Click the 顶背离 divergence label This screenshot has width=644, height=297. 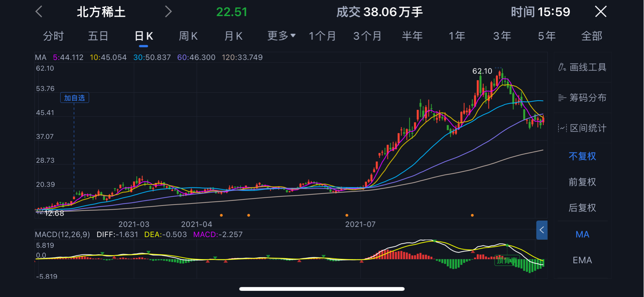507,261
